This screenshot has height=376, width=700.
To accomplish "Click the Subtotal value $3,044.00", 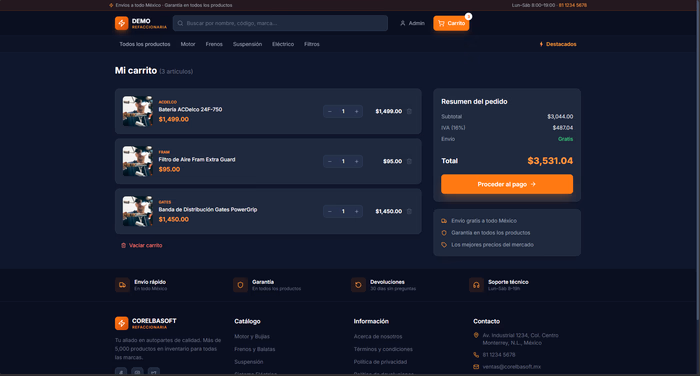I will point(560,117).
